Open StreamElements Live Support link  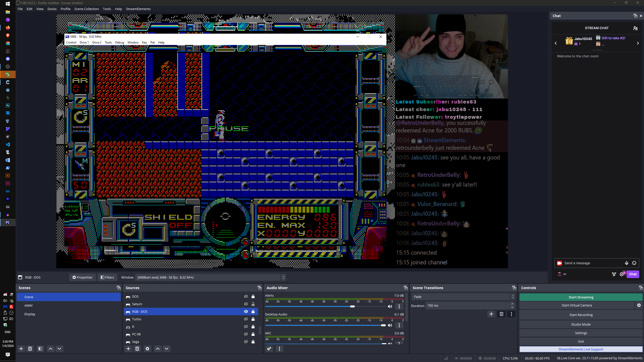coord(581,349)
